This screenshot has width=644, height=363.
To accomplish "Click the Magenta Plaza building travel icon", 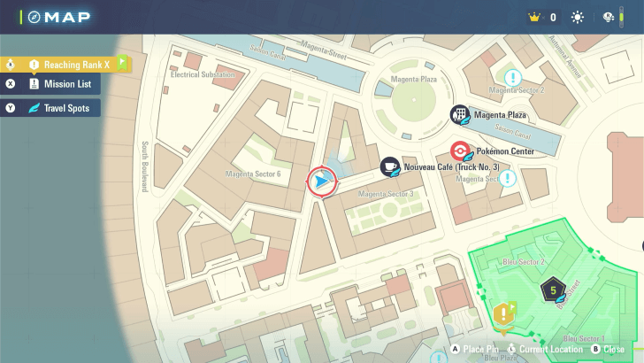I will (459, 114).
